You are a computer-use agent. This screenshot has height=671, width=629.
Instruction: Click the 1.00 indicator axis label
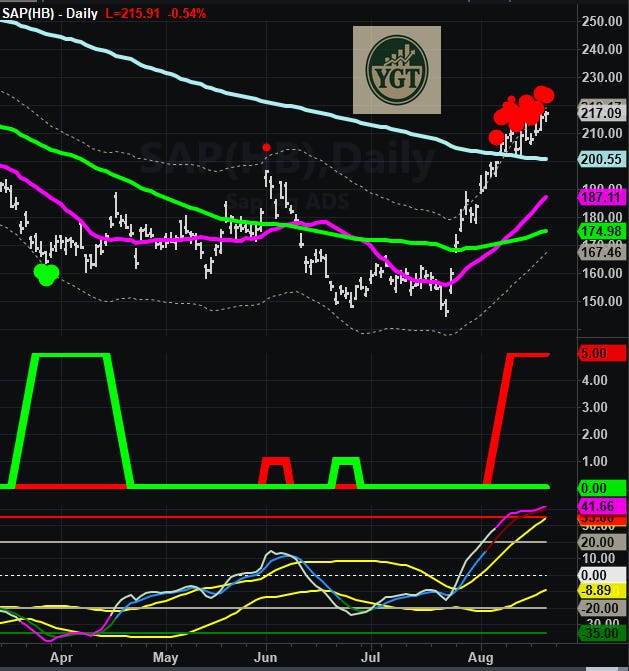pos(594,461)
